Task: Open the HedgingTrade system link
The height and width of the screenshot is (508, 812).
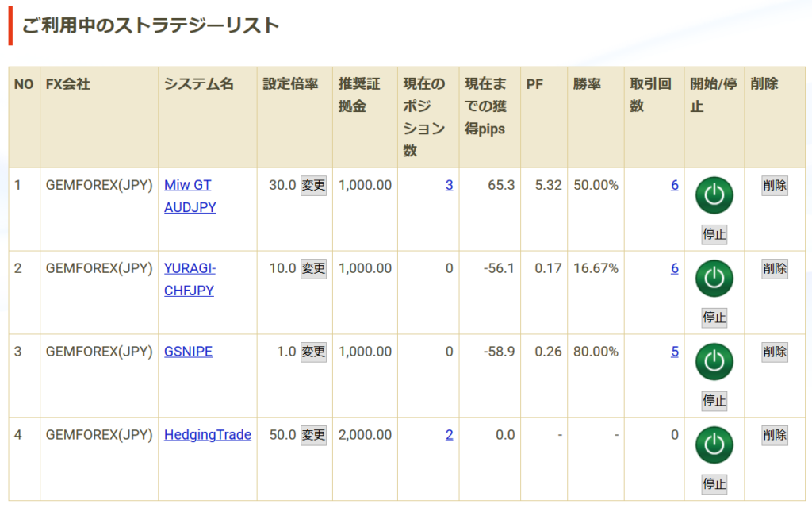Action: coord(208,435)
